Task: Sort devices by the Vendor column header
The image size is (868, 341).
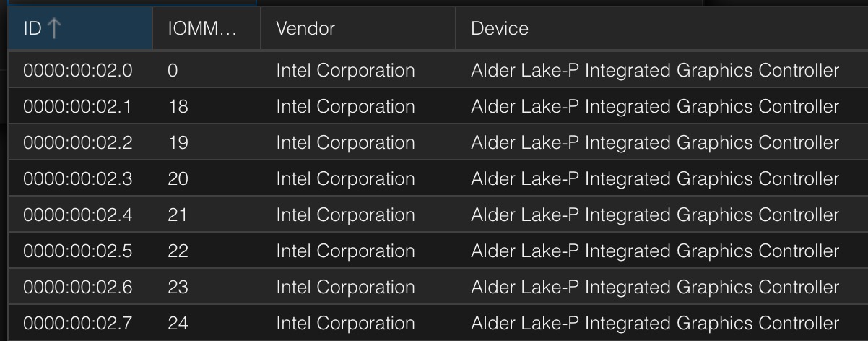Action: coord(305,29)
